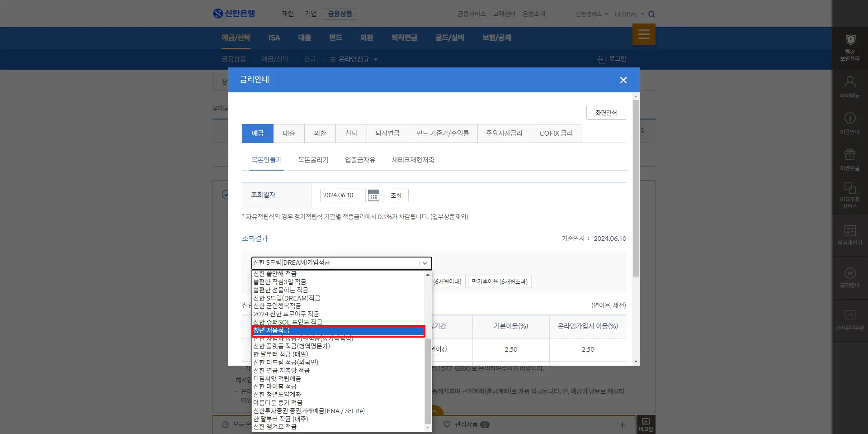Open the 펀드 기준가/수익률 tab
Viewport: 868px width, 434px height.
tap(443, 134)
